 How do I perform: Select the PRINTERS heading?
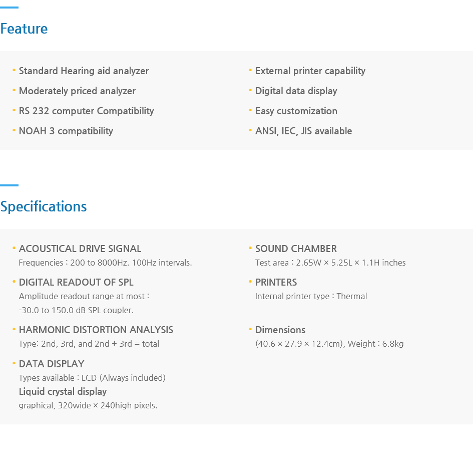[x=276, y=282]
